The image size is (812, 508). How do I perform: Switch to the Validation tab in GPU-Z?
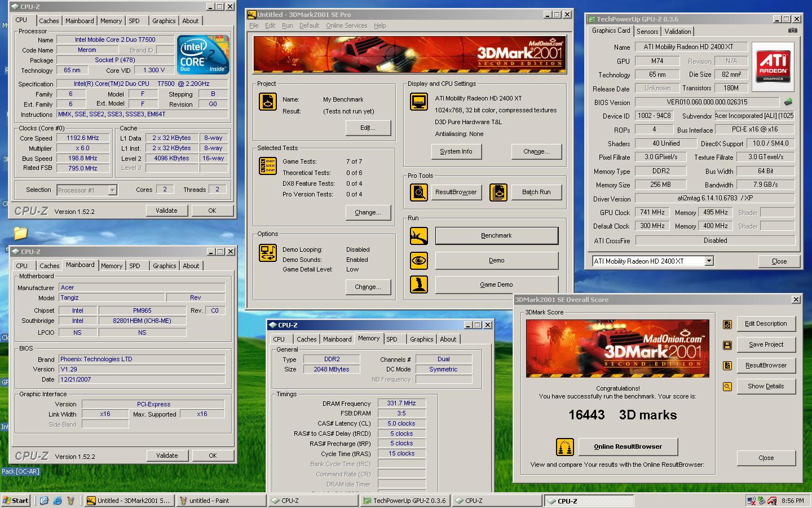point(677,32)
